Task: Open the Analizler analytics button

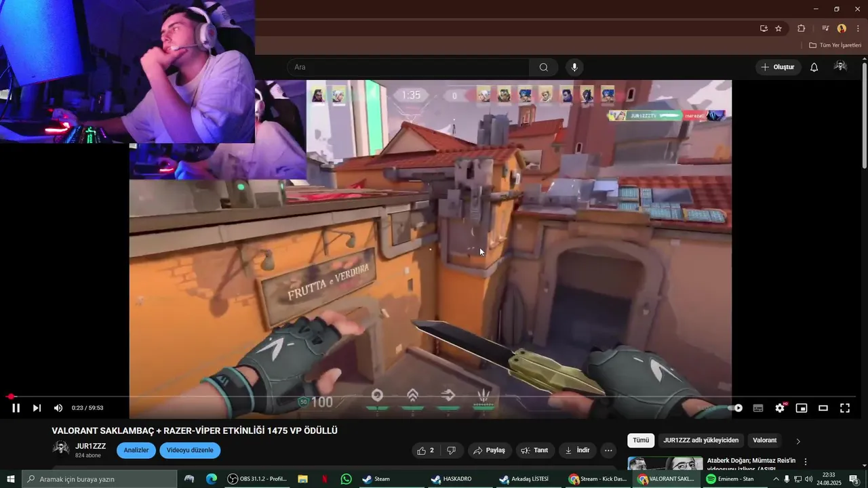Action: 136,450
